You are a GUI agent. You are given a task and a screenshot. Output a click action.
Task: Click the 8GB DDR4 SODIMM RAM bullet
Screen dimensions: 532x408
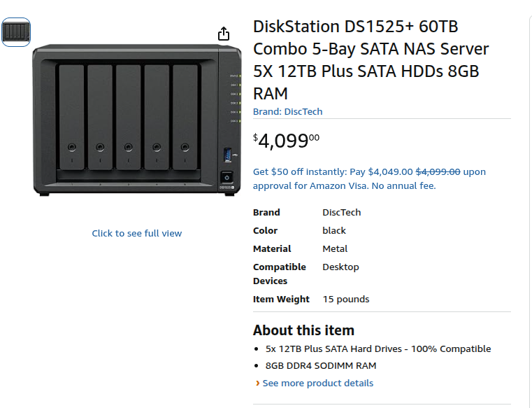321,365
